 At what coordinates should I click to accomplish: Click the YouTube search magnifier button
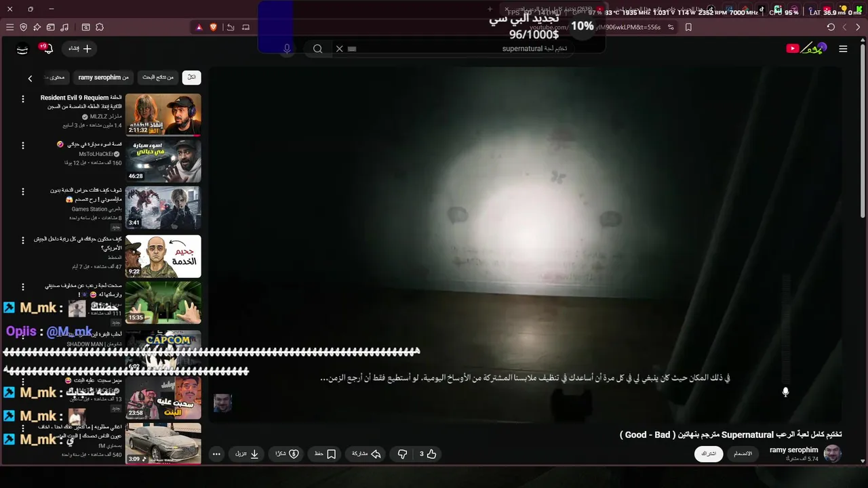tap(317, 49)
